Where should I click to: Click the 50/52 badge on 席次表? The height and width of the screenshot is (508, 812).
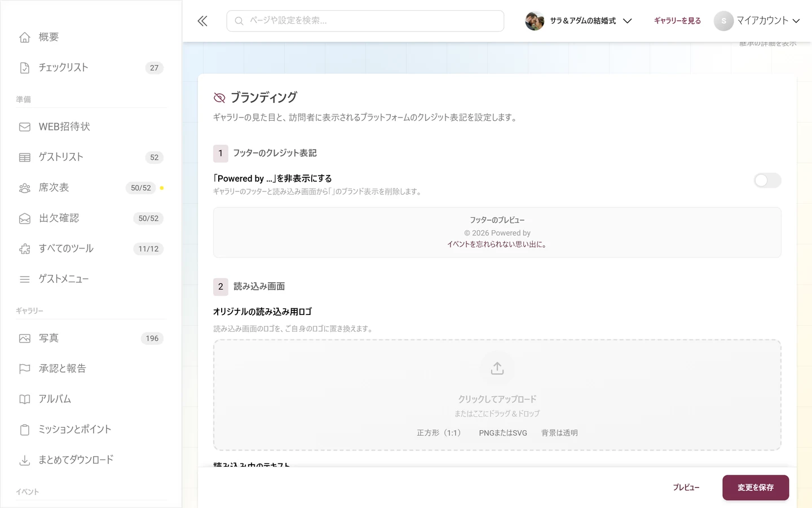point(141,188)
